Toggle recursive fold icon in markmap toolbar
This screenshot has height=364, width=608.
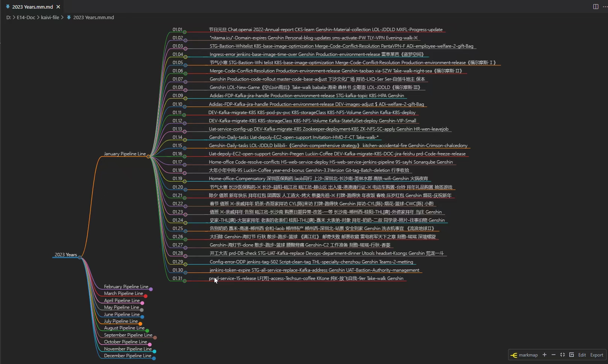coord(572,355)
